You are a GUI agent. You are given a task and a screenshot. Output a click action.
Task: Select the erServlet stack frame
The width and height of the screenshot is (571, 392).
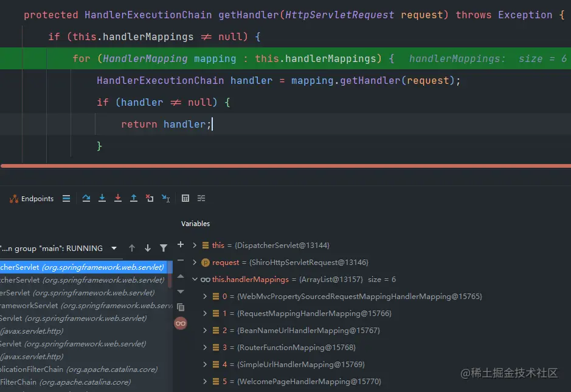84,293
